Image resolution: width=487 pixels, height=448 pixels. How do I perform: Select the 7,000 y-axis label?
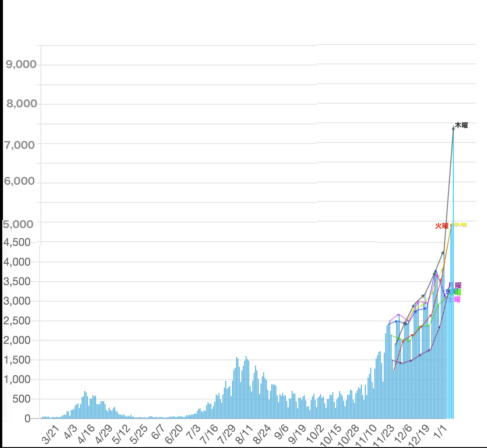click(20, 145)
